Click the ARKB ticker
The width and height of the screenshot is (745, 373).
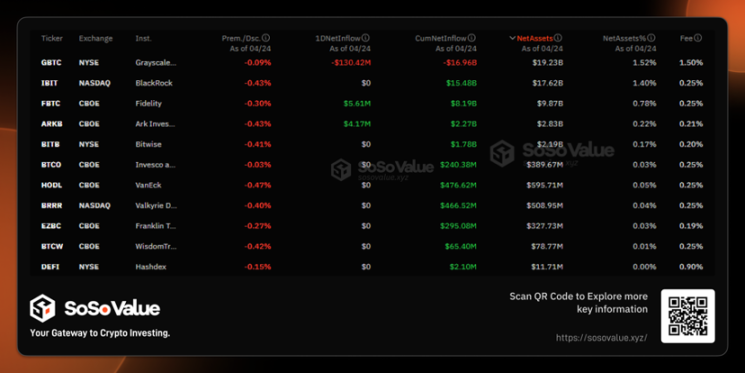(x=51, y=124)
